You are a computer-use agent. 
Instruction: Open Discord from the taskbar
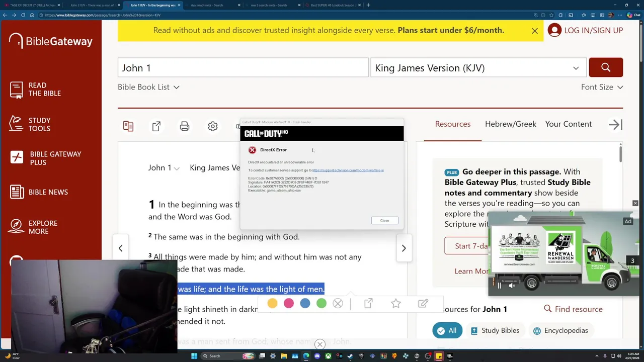click(x=317, y=356)
